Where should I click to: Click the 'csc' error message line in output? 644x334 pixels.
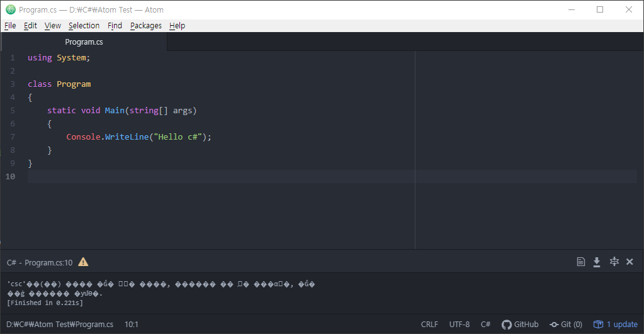tap(161, 284)
